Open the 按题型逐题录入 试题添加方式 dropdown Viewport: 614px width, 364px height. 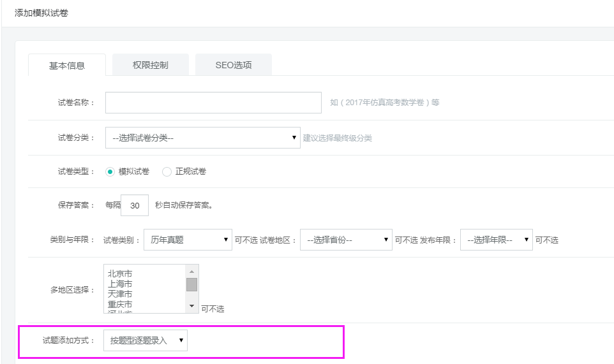pos(146,340)
